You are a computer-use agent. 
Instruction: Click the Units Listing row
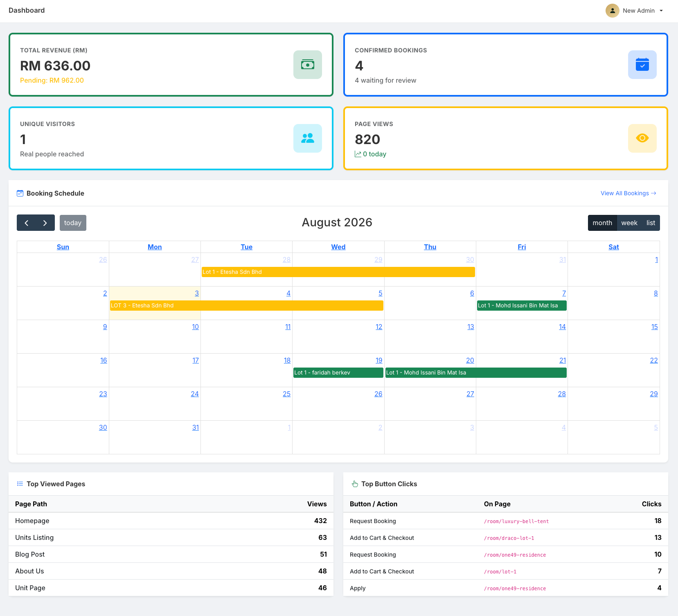171,537
